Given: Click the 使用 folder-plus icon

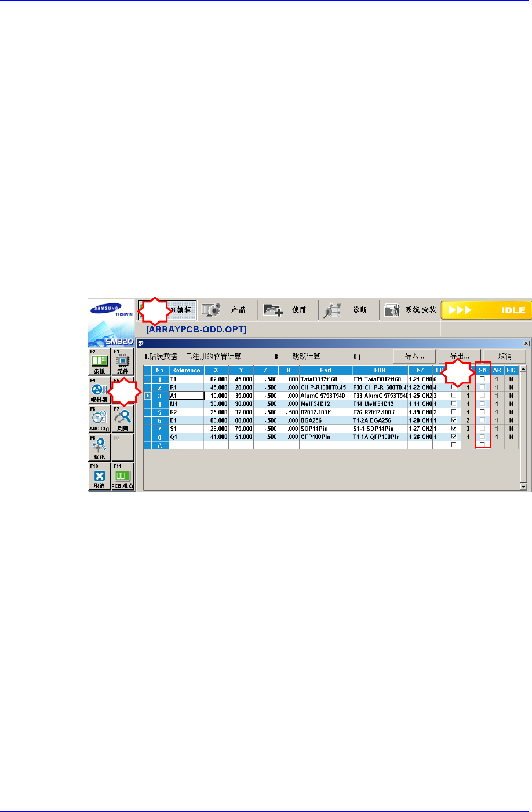Looking at the screenshot, I should pyautogui.click(x=272, y=310).
